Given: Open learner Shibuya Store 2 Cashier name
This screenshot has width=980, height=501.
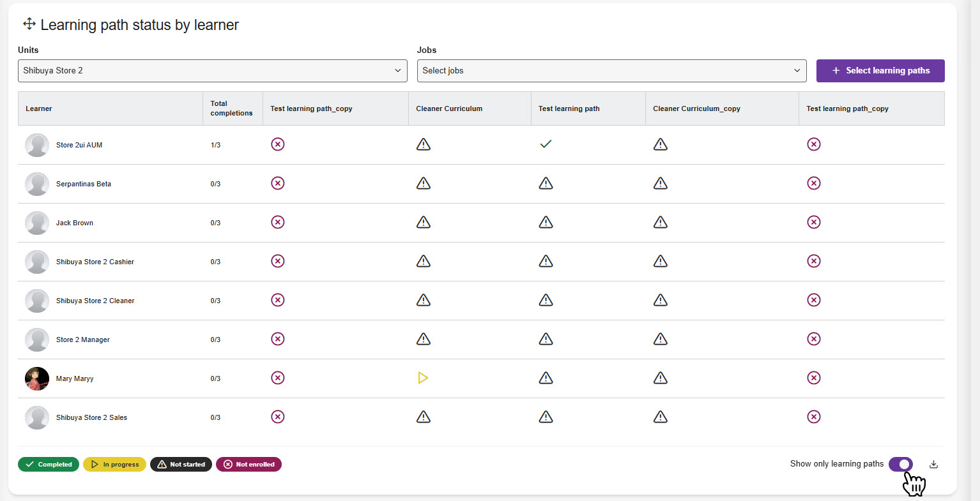Looking at the screenshot, I should point(95,262).
